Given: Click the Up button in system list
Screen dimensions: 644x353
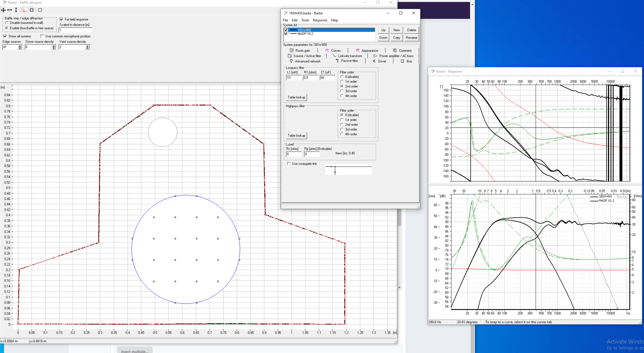Looking at the screenshot, I should coord(383,30).
